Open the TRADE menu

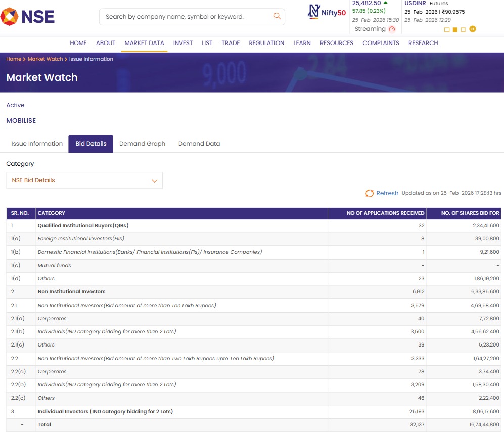pos(231,43)
